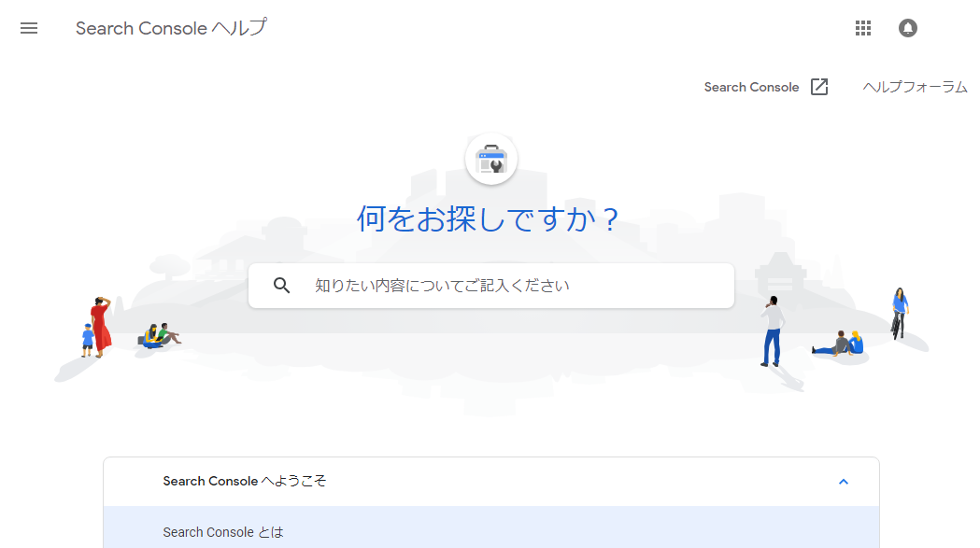Collapse the Search Console へようこそ section
The width and height of the screenshot is (980, 548).
tap(843, 482)
